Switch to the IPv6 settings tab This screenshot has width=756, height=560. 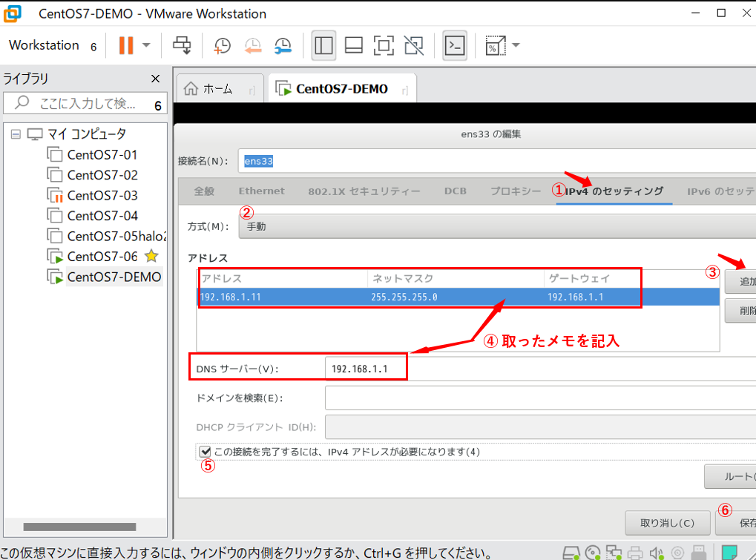point(721,191)
